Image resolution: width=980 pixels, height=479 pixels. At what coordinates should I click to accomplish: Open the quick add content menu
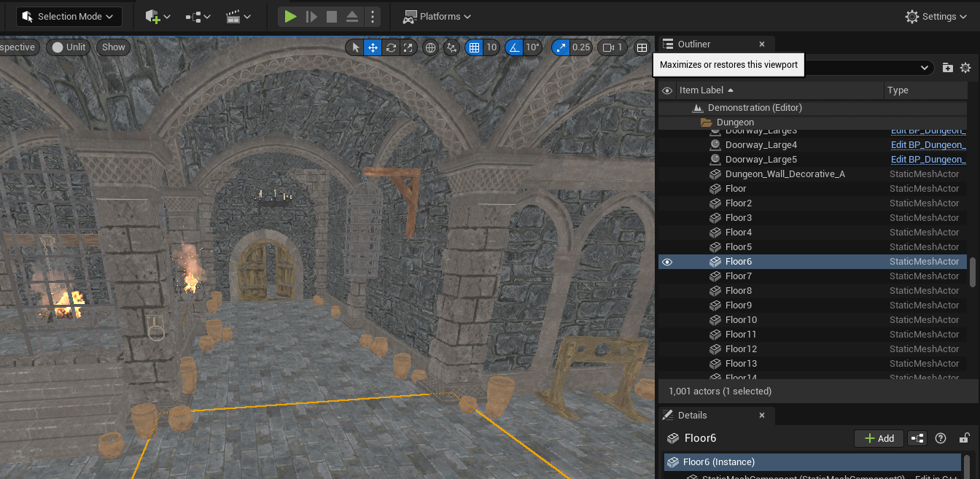157,16
